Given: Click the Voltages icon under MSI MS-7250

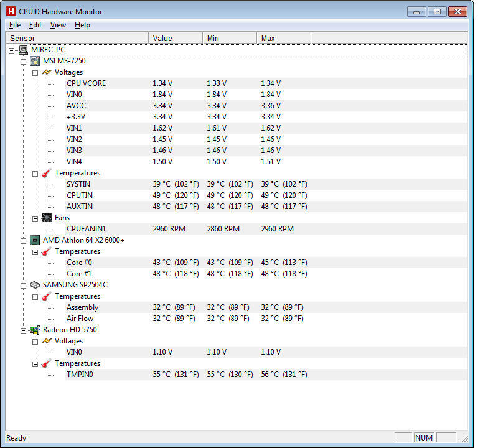Looking at the screenshot, I should coord(46,72).
